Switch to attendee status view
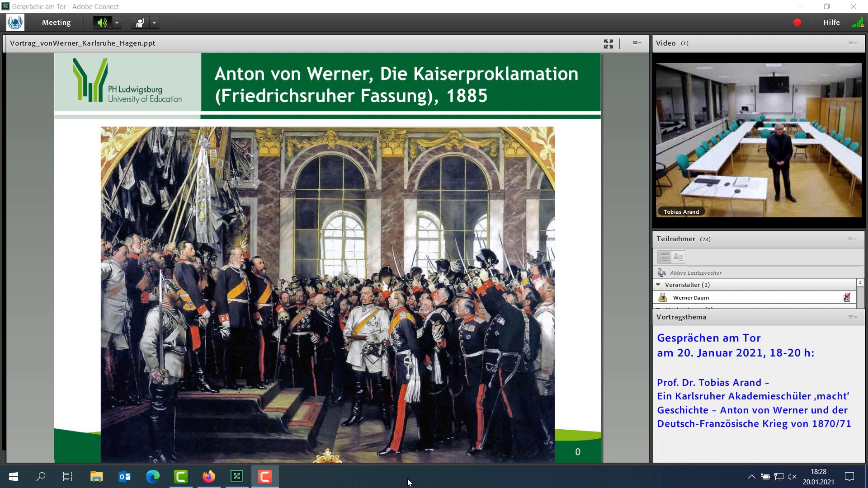The image size is (868, 488). (x=678, y=257)
